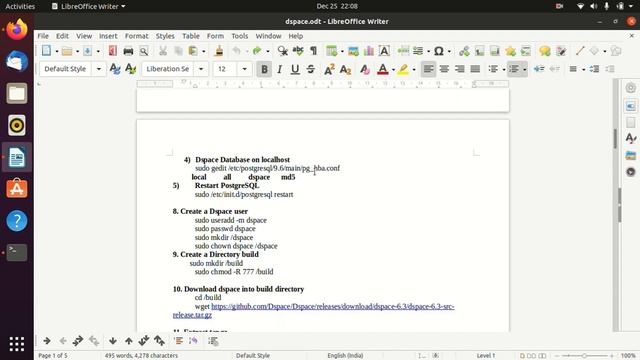The image size is (640, 360).
Task: Click the Strikethrough icon
Action: tap(311, 69)
